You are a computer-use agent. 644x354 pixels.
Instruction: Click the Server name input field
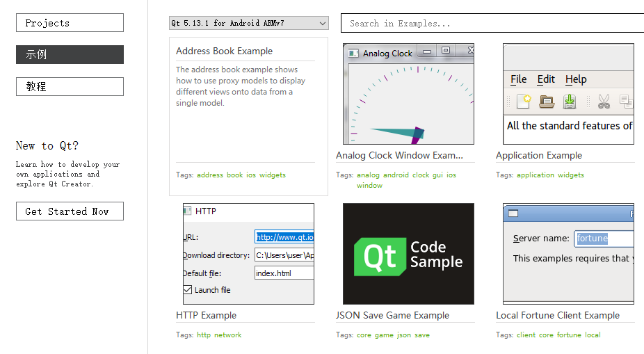point(603,239)
